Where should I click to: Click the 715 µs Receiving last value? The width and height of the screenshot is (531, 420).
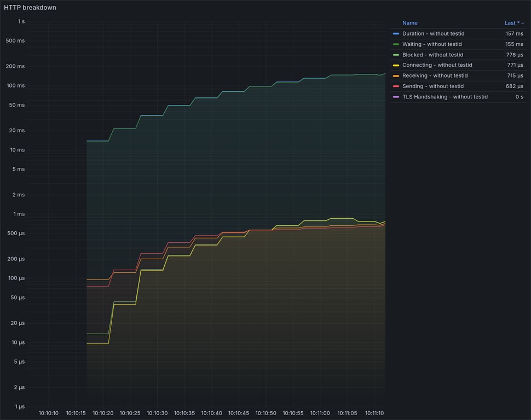515,75
